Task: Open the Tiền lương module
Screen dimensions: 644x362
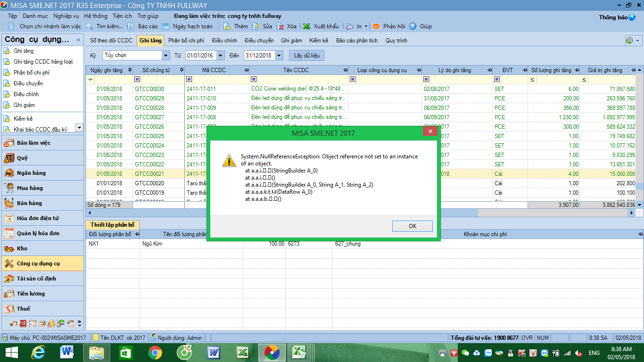Action: 42,294
